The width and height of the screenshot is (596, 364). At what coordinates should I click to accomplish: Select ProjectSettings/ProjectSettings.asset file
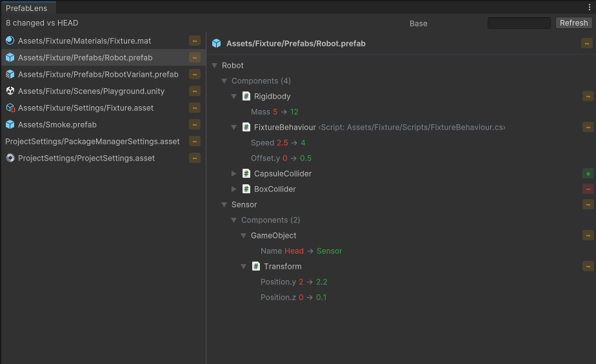coord(103,158)
